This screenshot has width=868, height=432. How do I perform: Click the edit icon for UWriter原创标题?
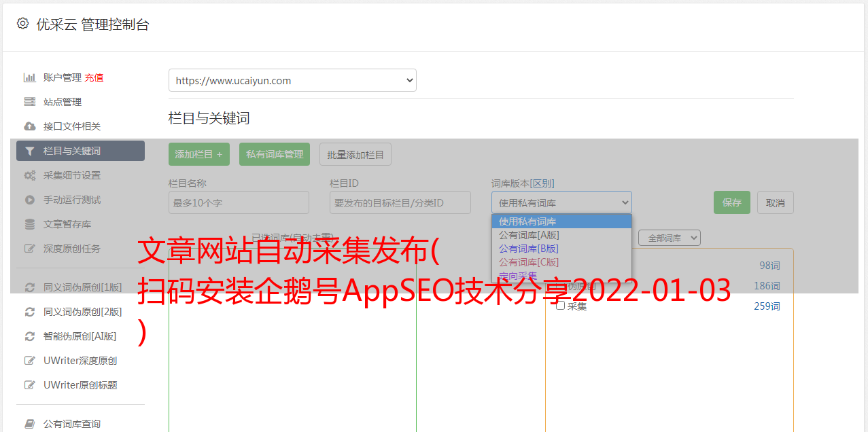(x=30, y=385)
